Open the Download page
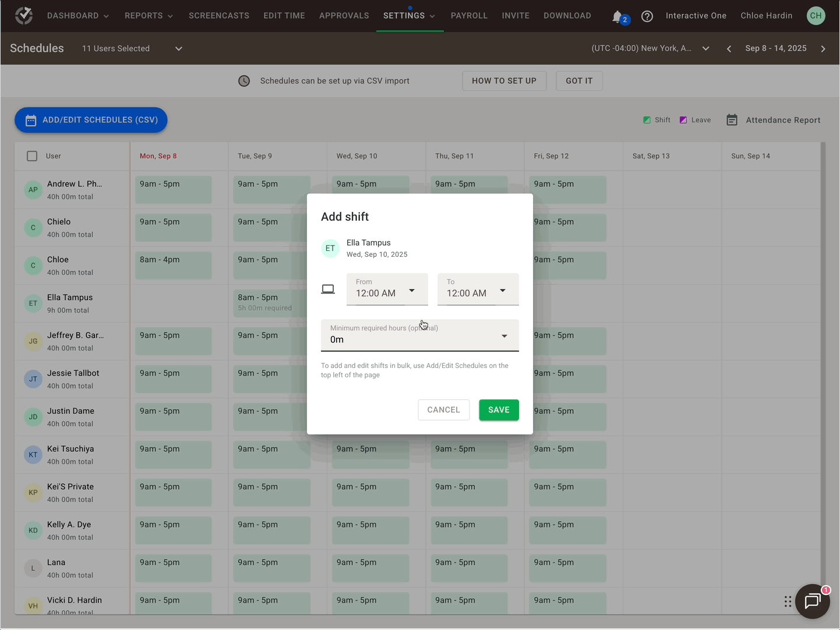This screenshot has width=840, height=630. tap(567, 16)
